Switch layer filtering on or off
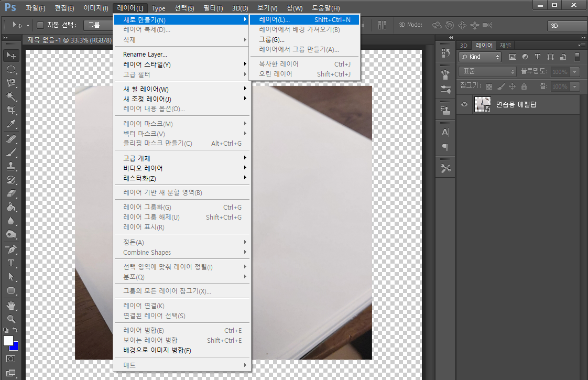 coord(577,57)
